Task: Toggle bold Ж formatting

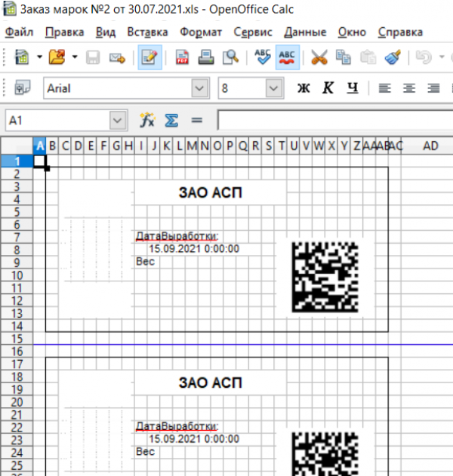Action: tap(304, 88)
